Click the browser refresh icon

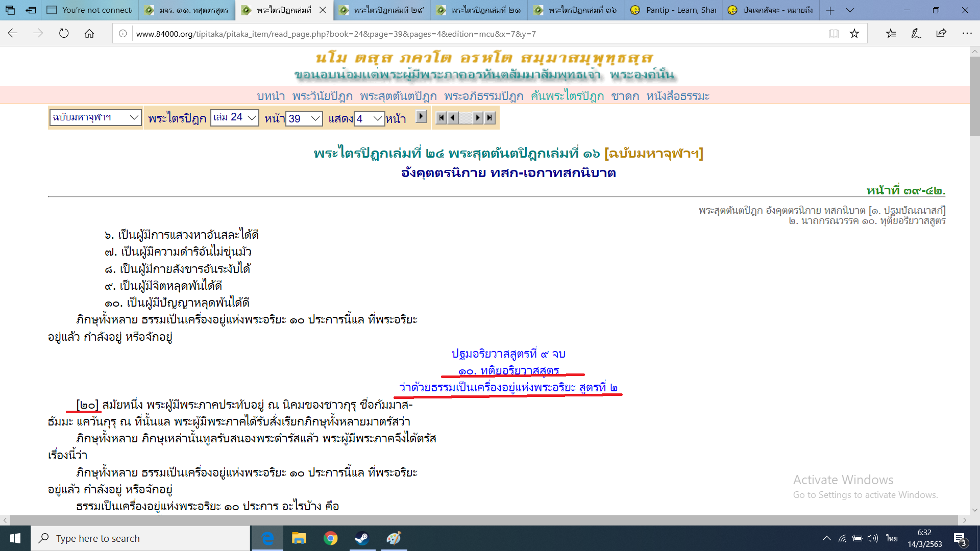click(64, 34)
